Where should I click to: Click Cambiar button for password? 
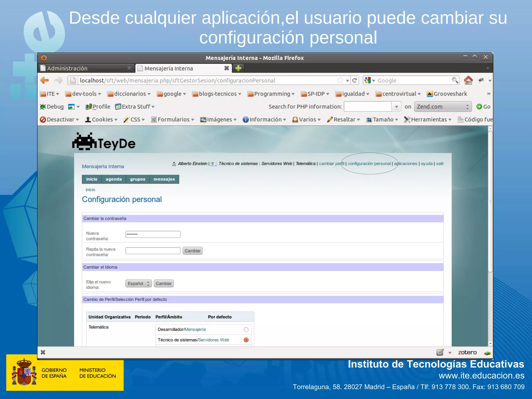(192, 251)
